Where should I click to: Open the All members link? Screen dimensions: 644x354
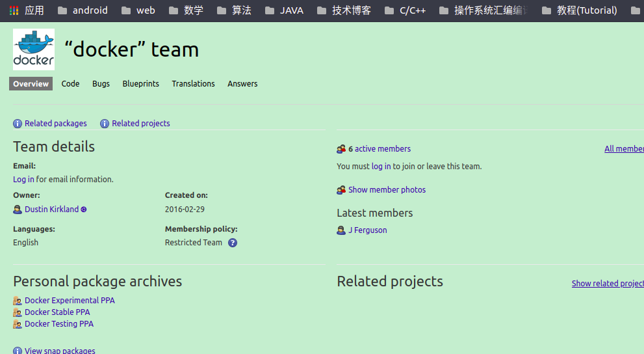point(624,149)
